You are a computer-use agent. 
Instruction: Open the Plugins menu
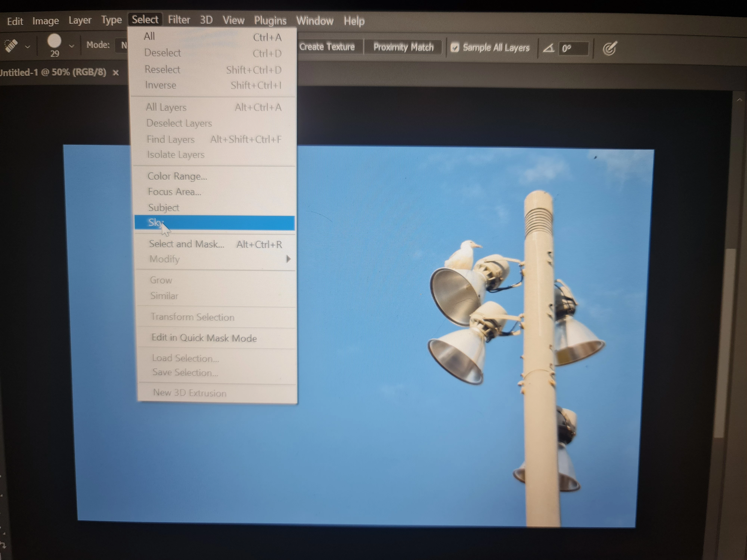click(x=270, y=21)
